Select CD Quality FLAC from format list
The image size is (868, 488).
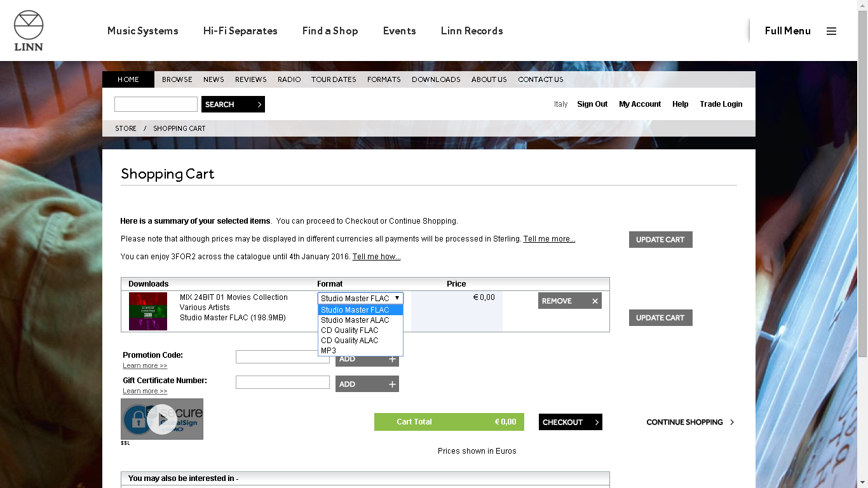tap(349, 330)
